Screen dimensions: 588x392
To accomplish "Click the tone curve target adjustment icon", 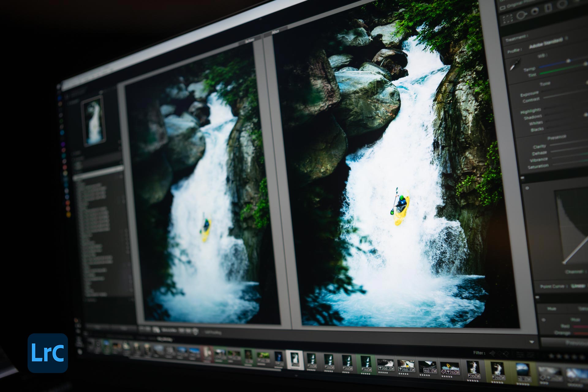I will pos(527,188).
